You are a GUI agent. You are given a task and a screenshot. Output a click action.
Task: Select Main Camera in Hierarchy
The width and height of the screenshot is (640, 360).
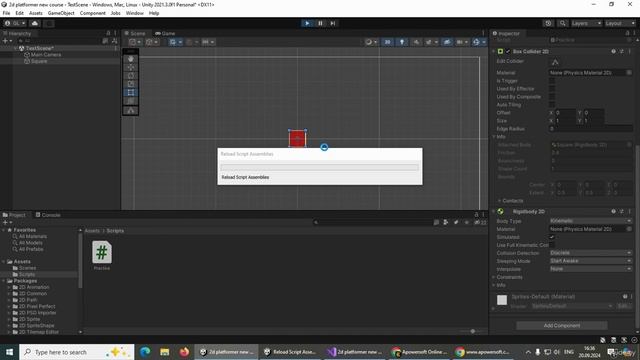pos(46,55)
